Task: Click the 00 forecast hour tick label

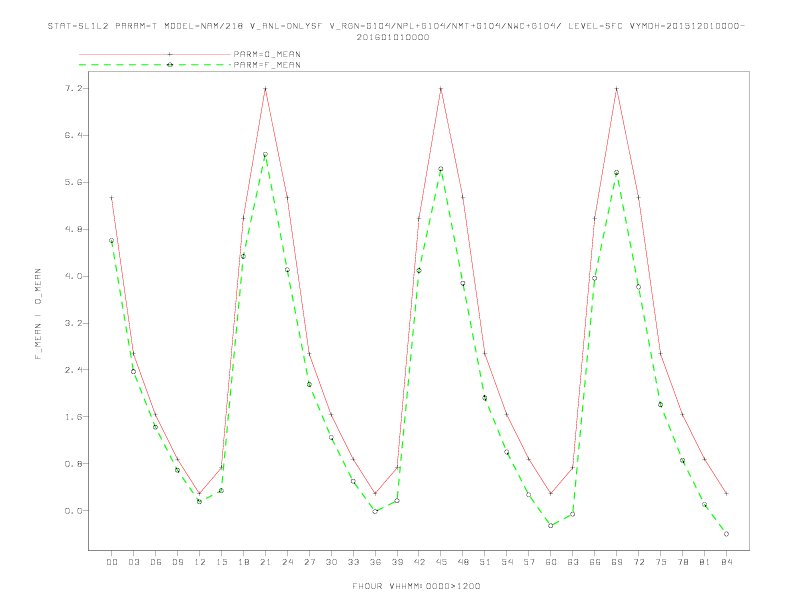Action: 112,562
